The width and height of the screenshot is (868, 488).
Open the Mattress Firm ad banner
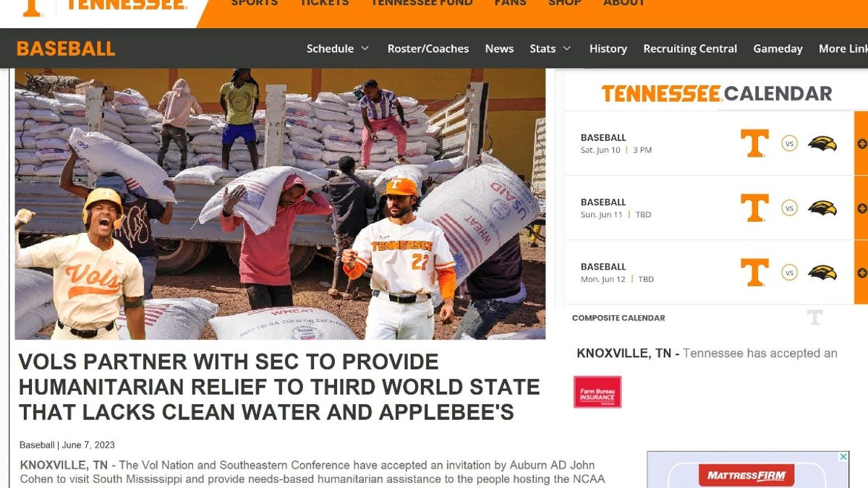(x=748, y=470)
